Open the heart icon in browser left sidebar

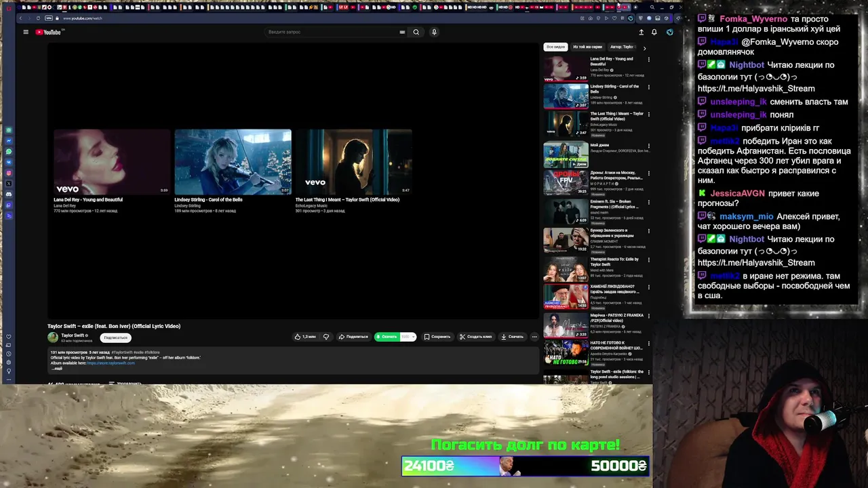coord(9,337)
